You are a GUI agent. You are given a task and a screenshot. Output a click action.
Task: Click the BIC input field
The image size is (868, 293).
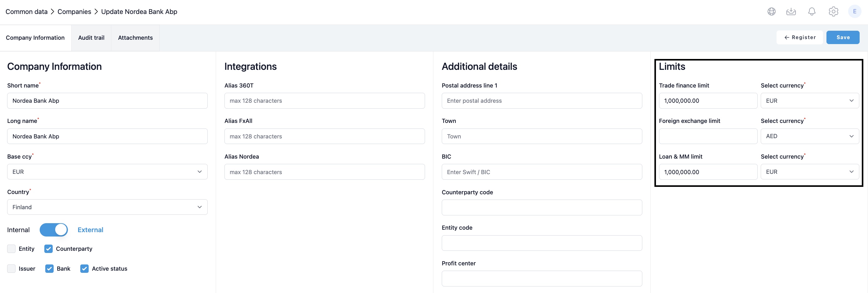pyautogui.click(x=542, y=172)
